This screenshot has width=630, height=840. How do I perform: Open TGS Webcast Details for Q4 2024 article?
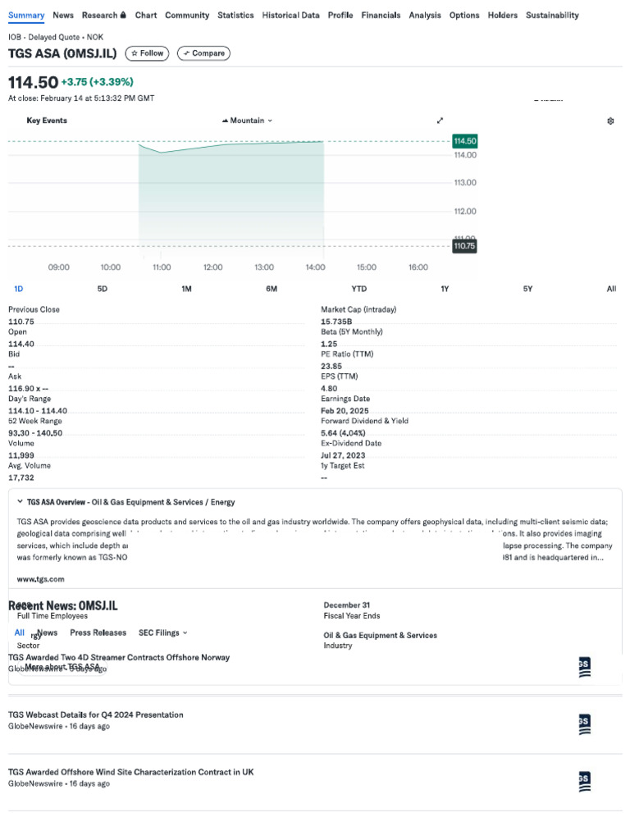(96, 714)
